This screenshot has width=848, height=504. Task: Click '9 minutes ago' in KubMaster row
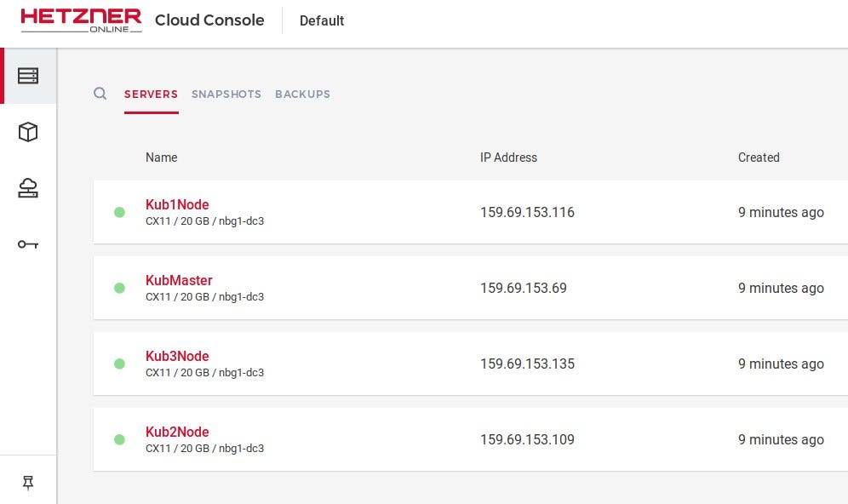click(x=781, y=288)
